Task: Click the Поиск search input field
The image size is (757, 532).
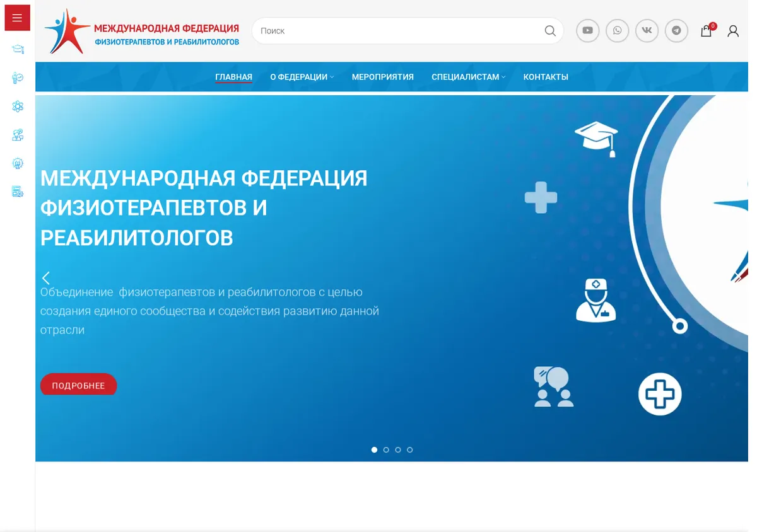Action: tap(399, 30)
